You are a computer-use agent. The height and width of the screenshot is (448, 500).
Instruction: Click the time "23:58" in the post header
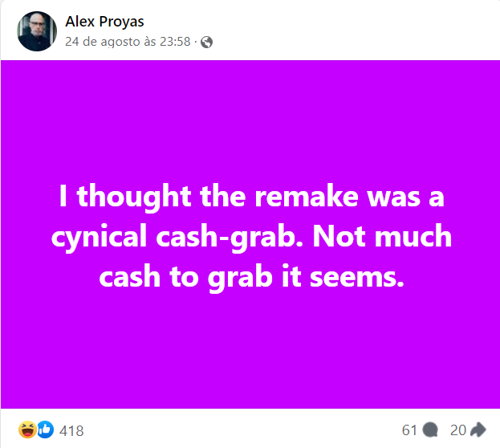(174, 41)
